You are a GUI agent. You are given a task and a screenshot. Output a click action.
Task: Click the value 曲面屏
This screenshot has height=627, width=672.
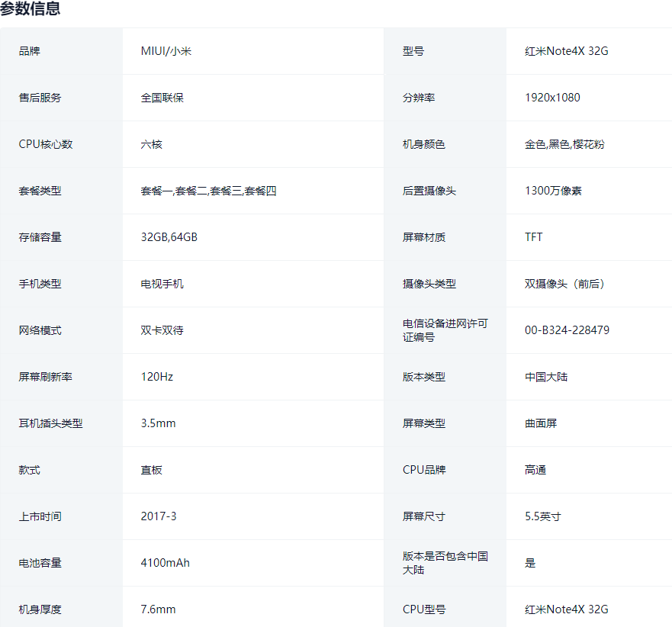coord(541,423)
